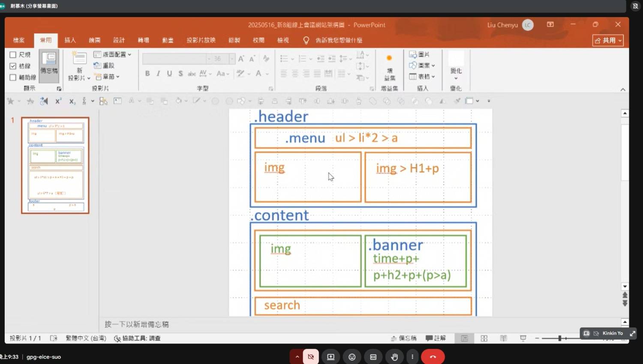
Task: Toggle the 備忘稿 notes page view button
Action: click(x=49, y=64)
